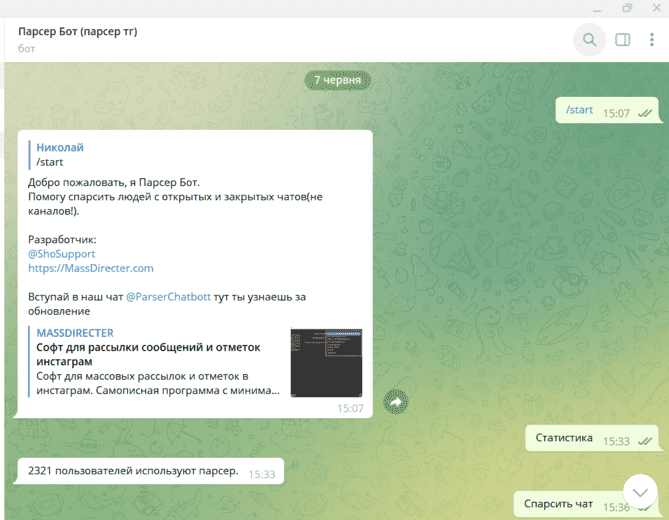Forward the welcome message via arrow icon
Screen dimensions: 669x520
pos(396,402)
